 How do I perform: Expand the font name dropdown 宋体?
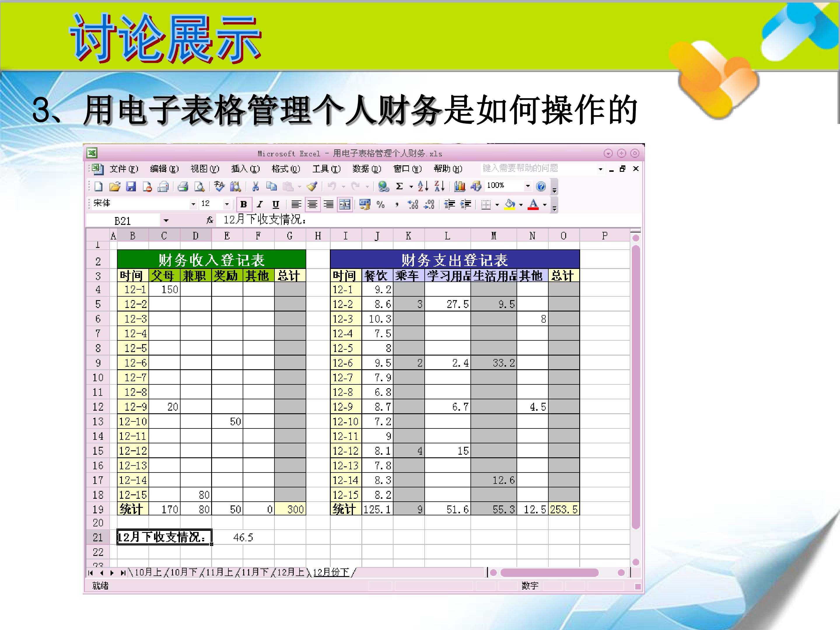click(x=193, y=204)
